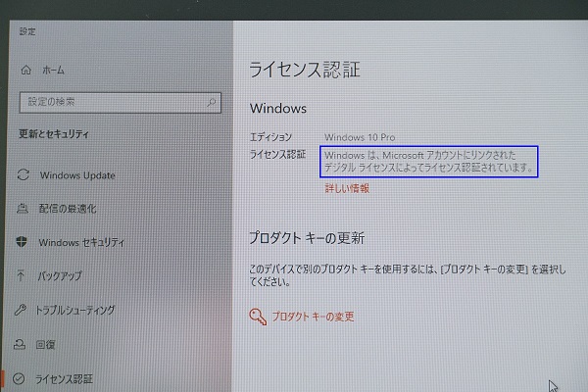This screenshot has height=392, width=588.
Task: Click the トラブルシューティング wrench icon
Action: [20, 310]
